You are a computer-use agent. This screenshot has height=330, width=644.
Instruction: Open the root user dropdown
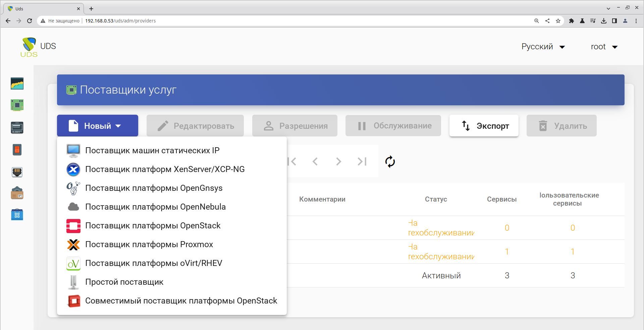(x=604, y=47)
